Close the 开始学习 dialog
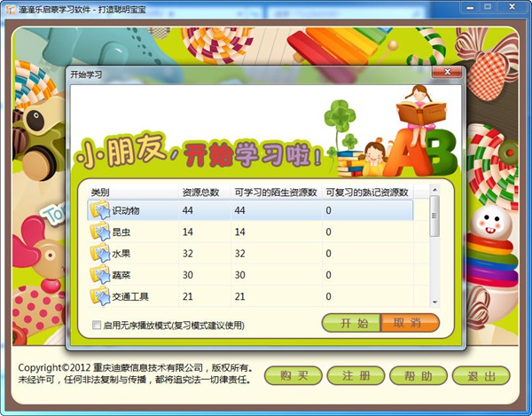Image resolution: width=532 pixels, height=416 pixels. click(447, 72)
